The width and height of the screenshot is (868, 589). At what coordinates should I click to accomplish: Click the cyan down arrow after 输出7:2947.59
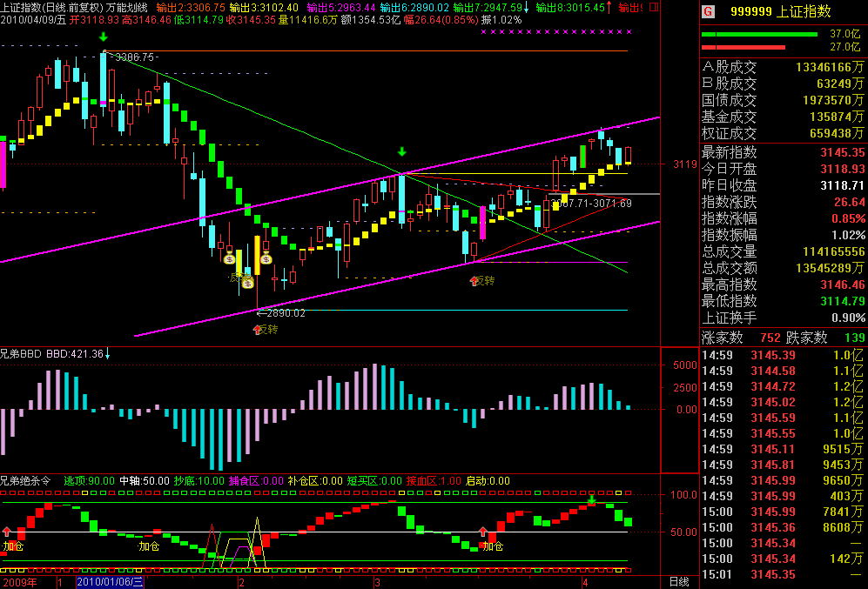tap(526, 7)
